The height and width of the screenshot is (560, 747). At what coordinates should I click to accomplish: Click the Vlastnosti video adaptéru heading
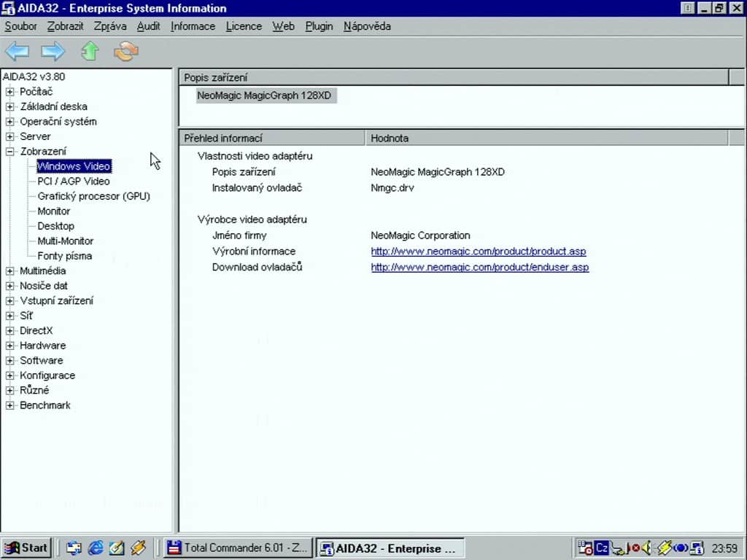(255, 156)
